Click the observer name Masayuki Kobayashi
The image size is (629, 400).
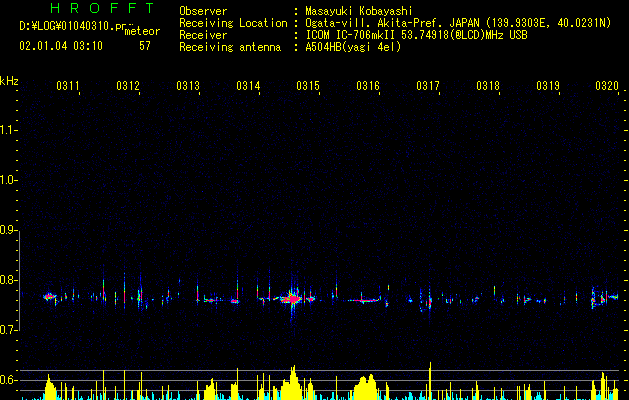coord(359,11)
